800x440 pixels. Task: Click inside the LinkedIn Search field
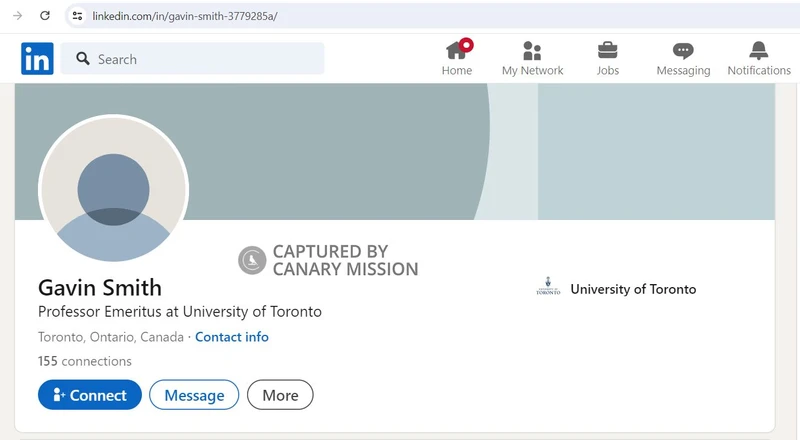pyautogui.click(x=192, y=59)
